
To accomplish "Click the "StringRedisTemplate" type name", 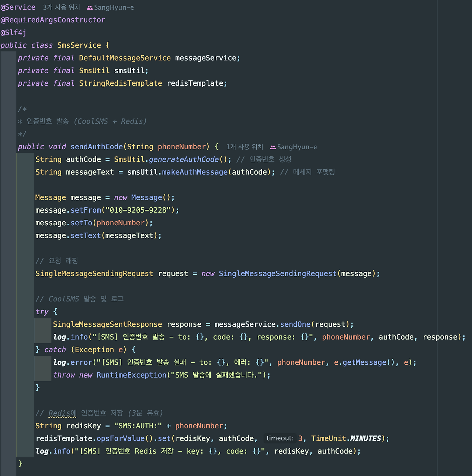I will tap(121, 83).
